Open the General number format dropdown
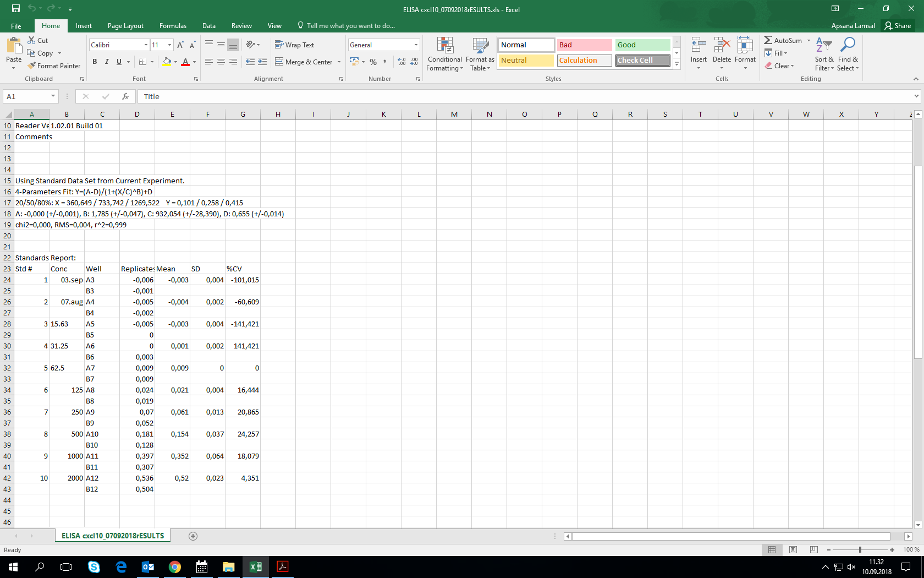Image resolution: width=924 pixels, height=578 pixels. [x=416, y=45]
